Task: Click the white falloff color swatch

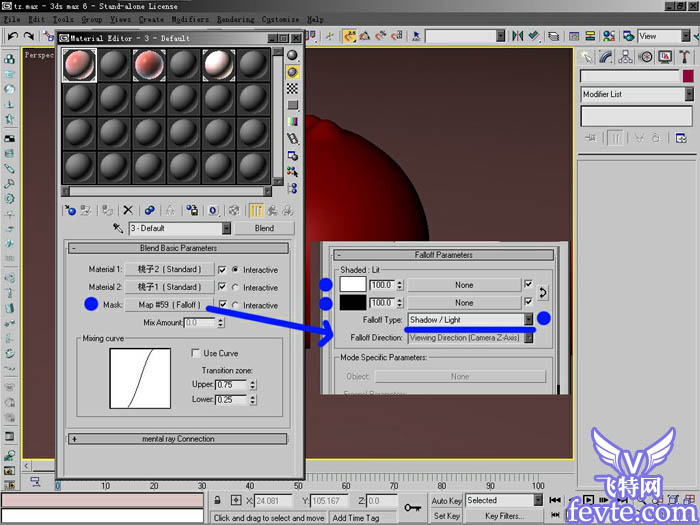Action: click(353, 284)
